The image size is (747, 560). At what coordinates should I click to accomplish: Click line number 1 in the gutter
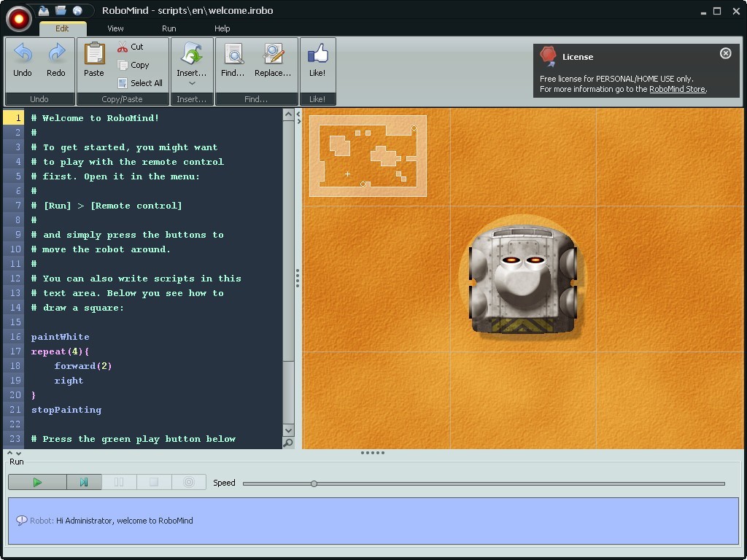coord(13,117)
